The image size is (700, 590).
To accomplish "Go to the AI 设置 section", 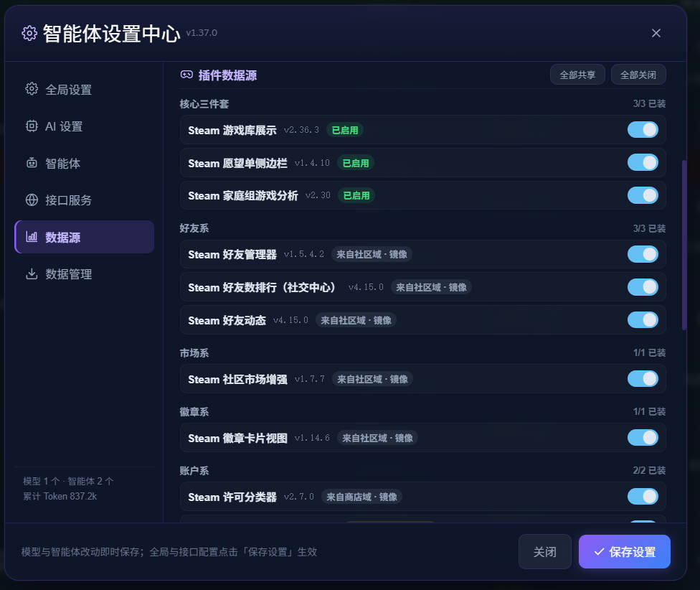I will point(85,126).
